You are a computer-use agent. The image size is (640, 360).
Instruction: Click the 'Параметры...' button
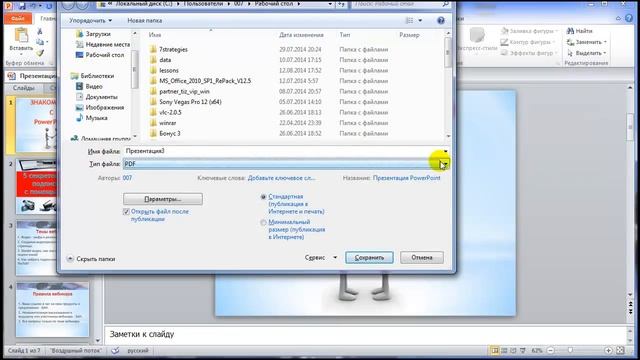(x=163, y=199)
